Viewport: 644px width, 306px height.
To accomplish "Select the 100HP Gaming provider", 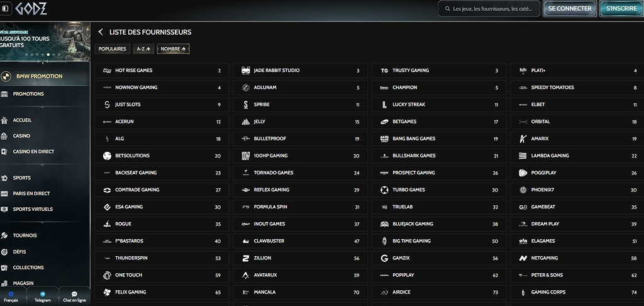I will point(300,156).
